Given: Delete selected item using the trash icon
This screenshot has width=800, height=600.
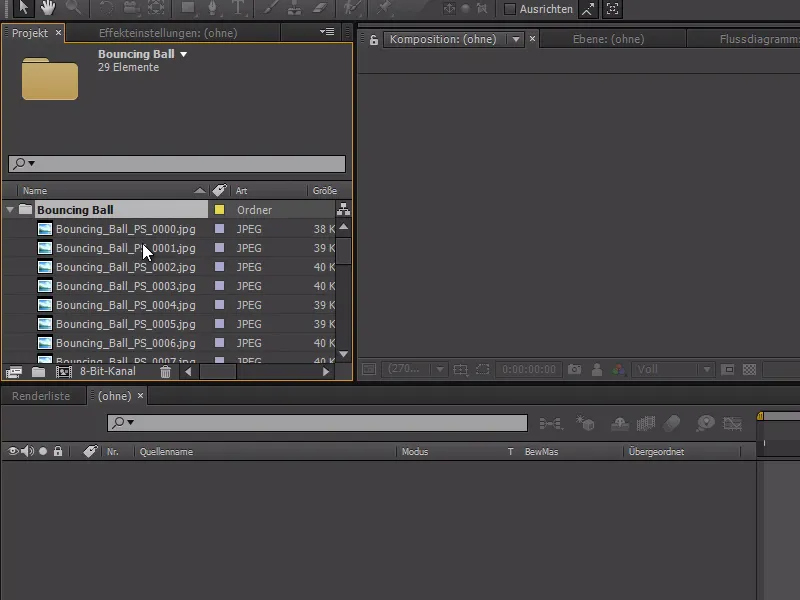Looking at the screenshot, I should (166, 371).
